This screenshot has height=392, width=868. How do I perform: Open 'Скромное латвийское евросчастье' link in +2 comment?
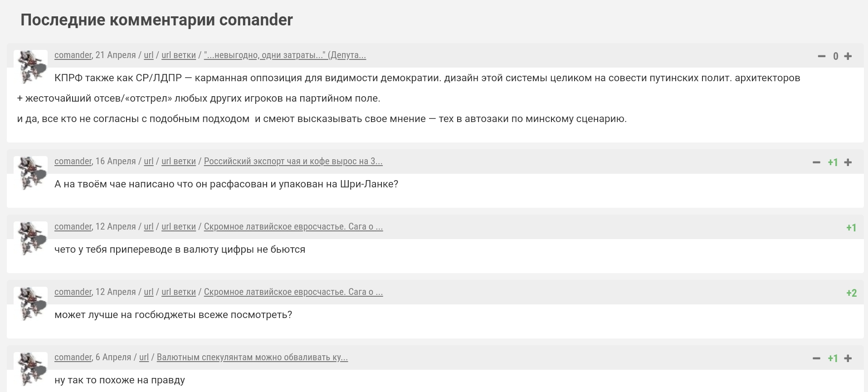click(x=293, y=292)
